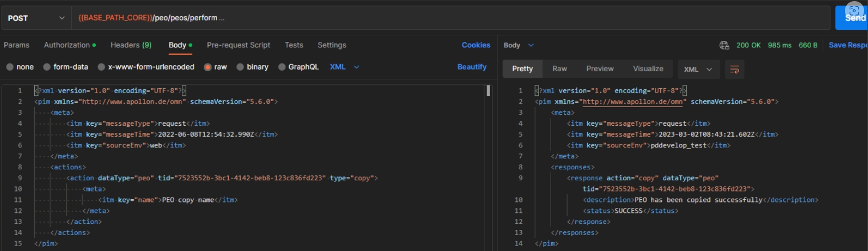
Task: Expand the request body XML language dropdown
Action: tap(344, 67)
